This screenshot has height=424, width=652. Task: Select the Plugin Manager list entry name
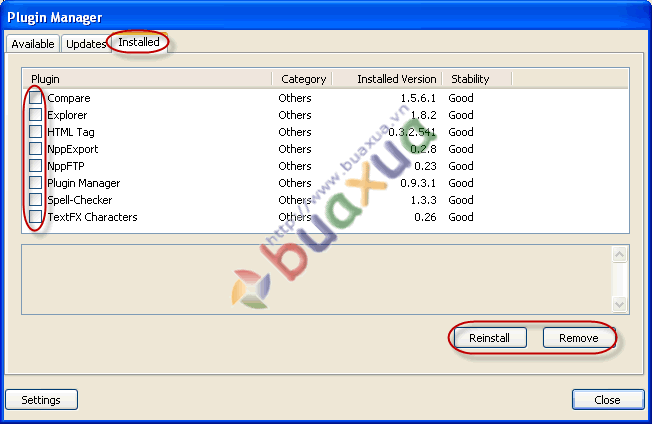click(84, 183)
